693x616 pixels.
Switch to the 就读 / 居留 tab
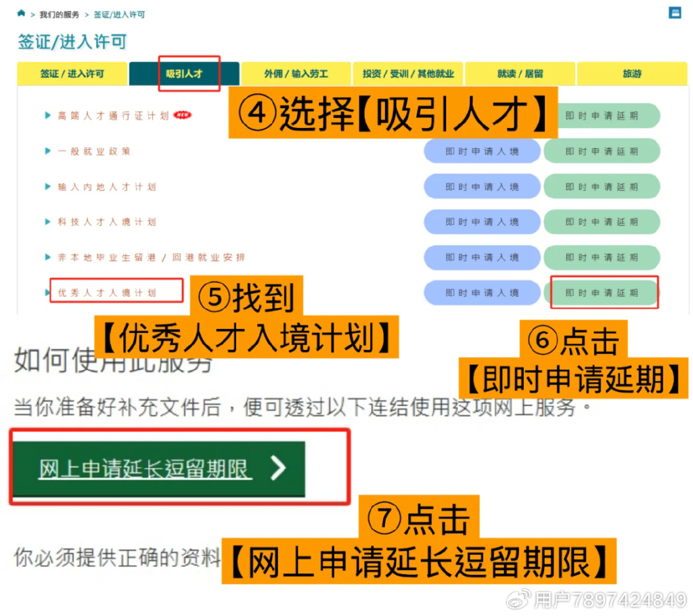point(520,73)
